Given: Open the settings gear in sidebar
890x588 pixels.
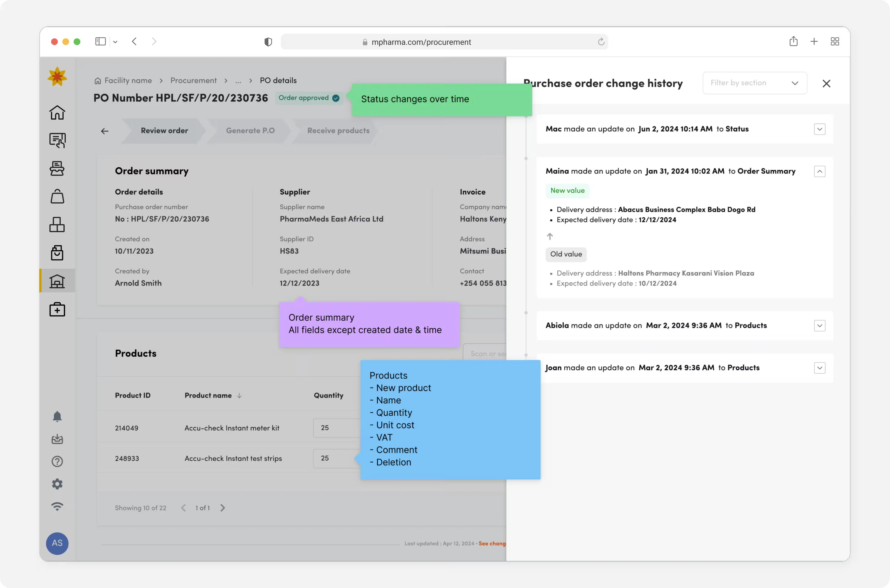Looking at the screenshot, I should point(57,484).
